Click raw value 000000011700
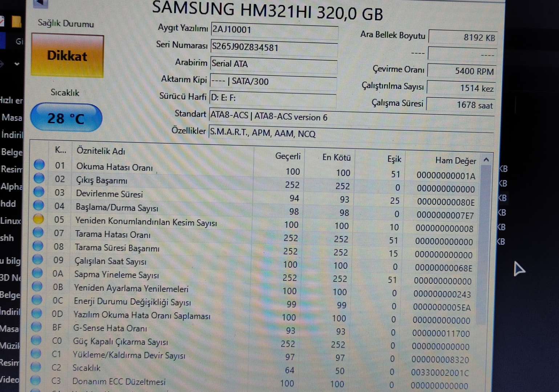 pos(441,333)
